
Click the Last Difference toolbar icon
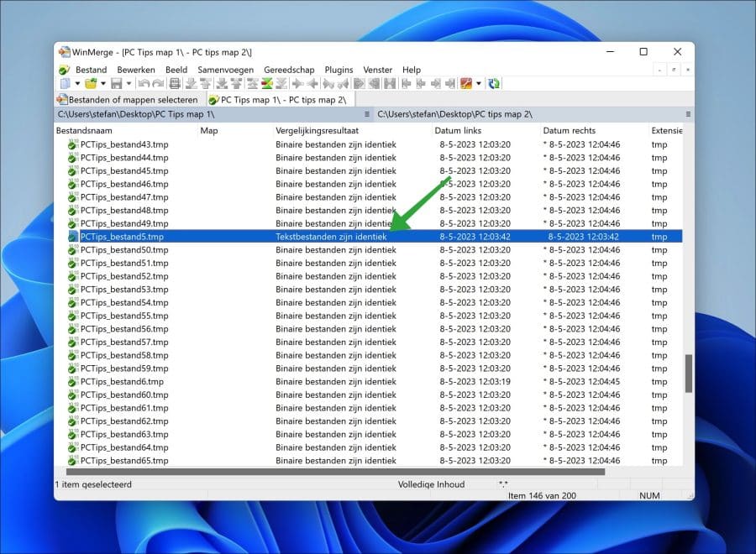click(x=281, y=84)
